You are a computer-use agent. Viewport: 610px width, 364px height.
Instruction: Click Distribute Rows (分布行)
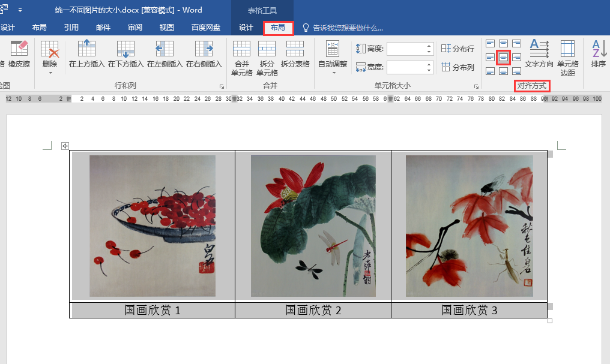pos(458,49)
